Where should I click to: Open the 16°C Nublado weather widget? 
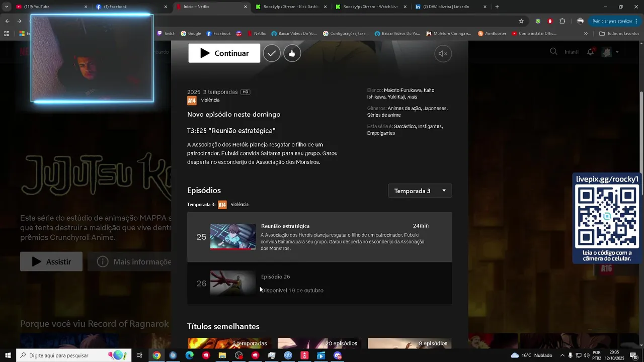531,355
